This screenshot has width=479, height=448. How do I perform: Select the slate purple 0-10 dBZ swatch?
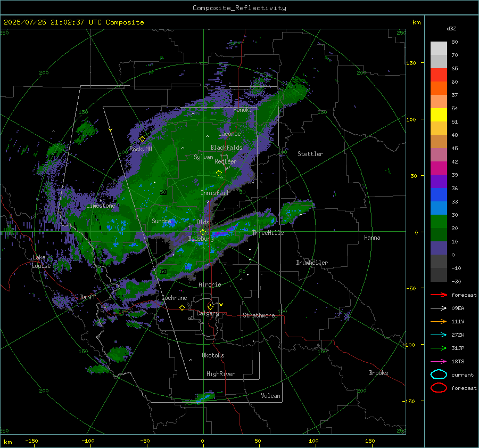pyautogui.click(x=439, y=248)
